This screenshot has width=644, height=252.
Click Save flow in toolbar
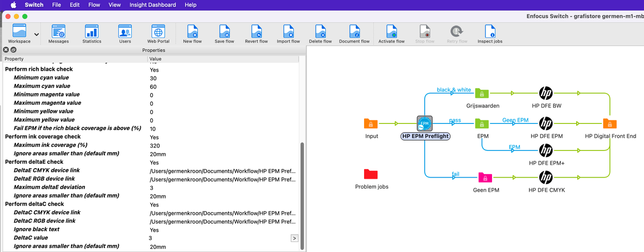pyautogui.click(x=225, y=34)
